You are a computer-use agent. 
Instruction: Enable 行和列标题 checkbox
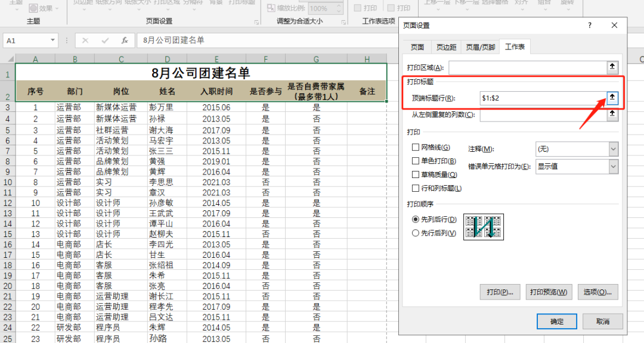(x=416, y=188)
